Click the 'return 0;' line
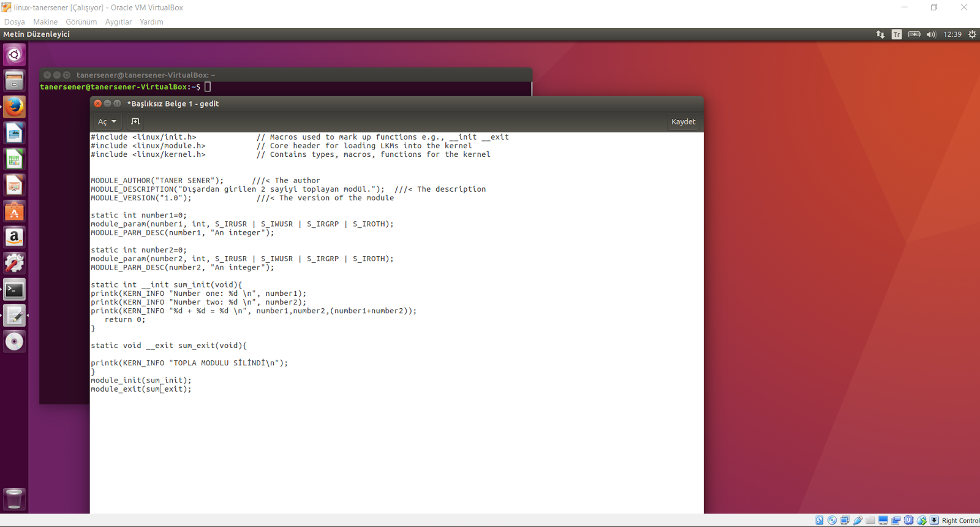The width and height of the screenshot is (980, 527). (x=125, y=320)
